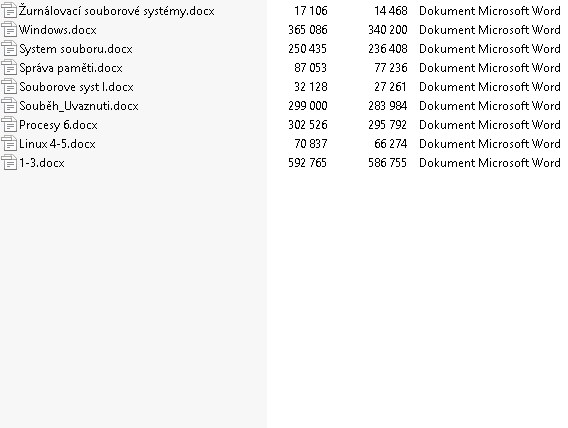The image size is (568, 428).
Task: Click the file icon beside Správa paměti.docx
Action: tap(9, 68)
